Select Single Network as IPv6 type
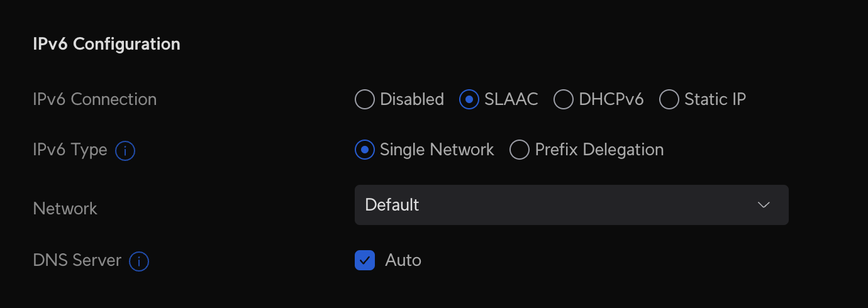The width and height of the screenshot is (868, 308). [365, 150]
